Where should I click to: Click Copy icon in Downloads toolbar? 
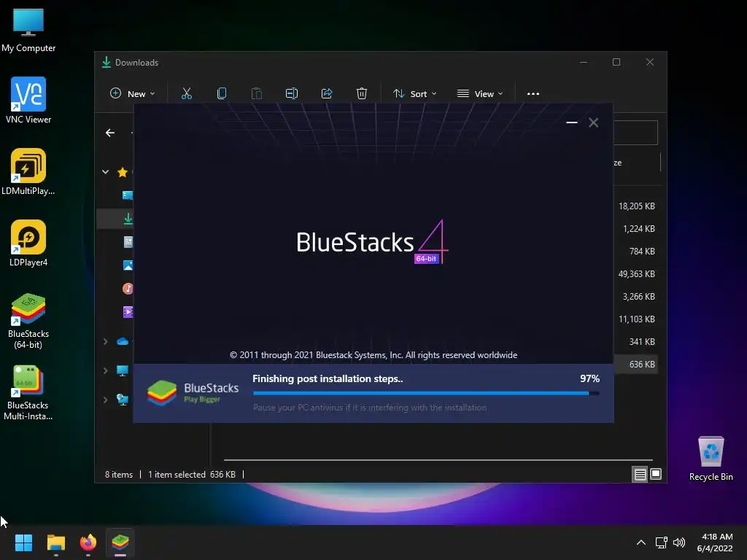222,93
